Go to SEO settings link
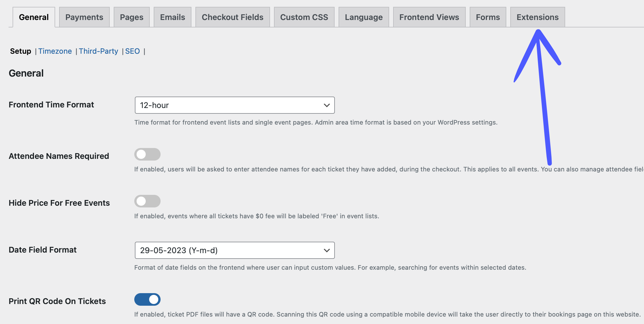 132,51
